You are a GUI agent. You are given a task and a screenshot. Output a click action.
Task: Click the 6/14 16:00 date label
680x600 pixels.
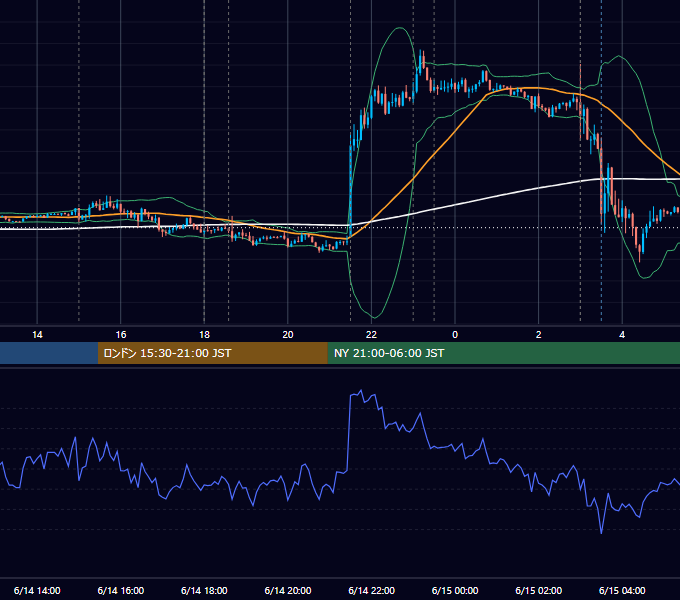click(x=121, y=590)
